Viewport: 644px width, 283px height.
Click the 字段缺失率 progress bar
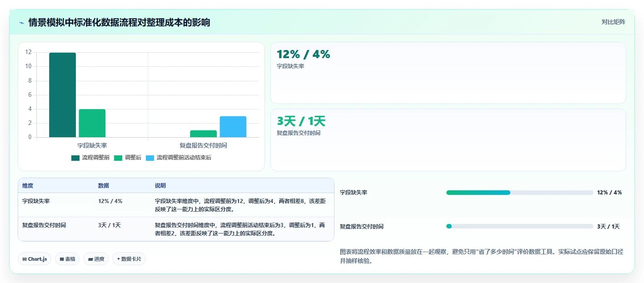(520, 193)
